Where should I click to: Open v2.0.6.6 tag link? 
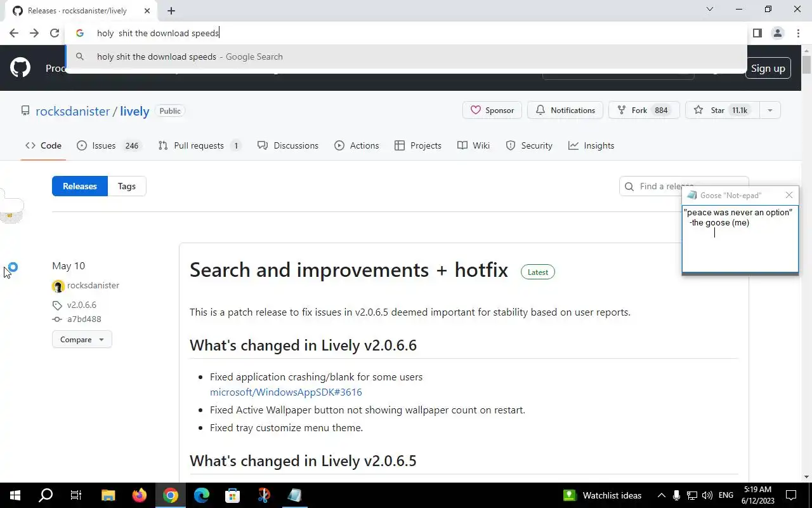tap(82, 305)
